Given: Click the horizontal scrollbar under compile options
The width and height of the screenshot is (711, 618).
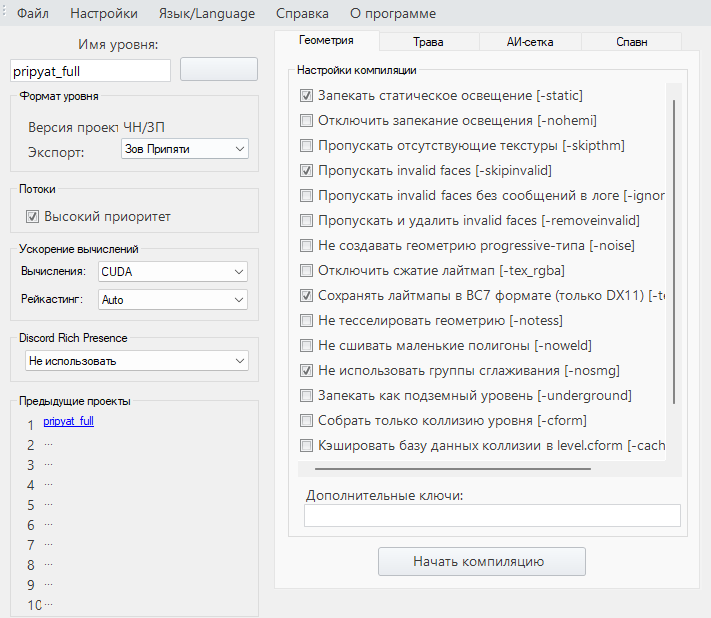Looking at the screenshot, I should 453,469.
